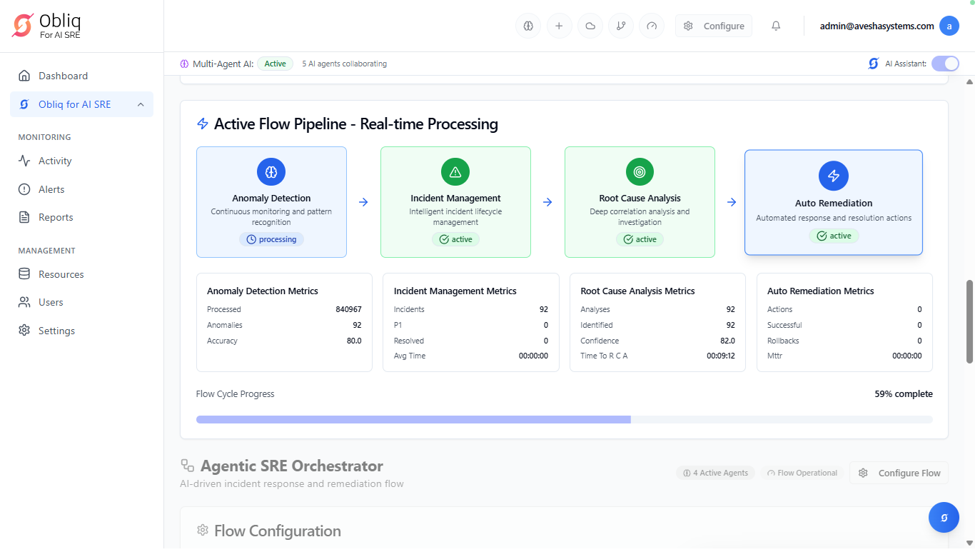Click the Reports document icon in the sidebar

(24, 217)
